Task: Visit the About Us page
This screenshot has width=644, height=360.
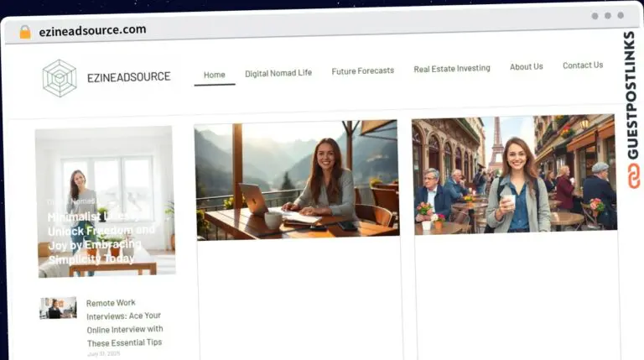Action: (x=527, y=67)
